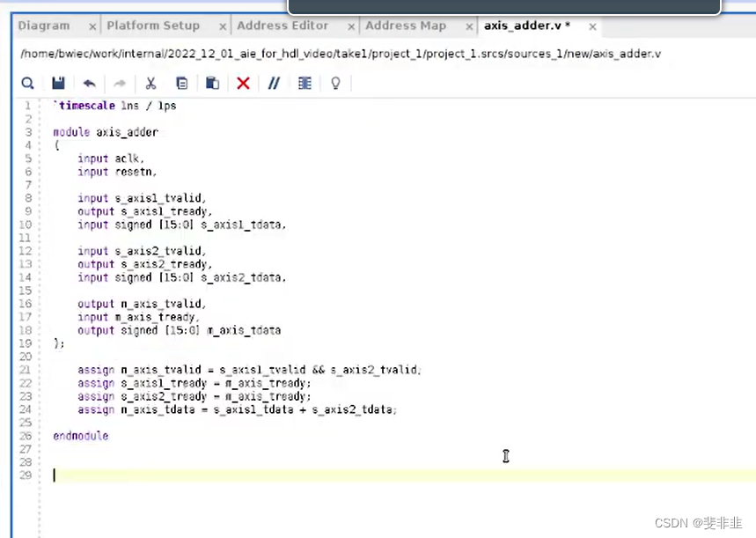Click the Redo arrow icon
756x538 pixels.
[120, 83]
